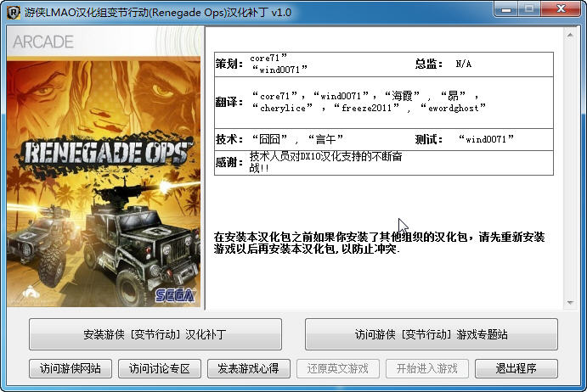This screenshot has height=392, width=587.
Task: Click the 总监: label
Action: pos(429,64)
